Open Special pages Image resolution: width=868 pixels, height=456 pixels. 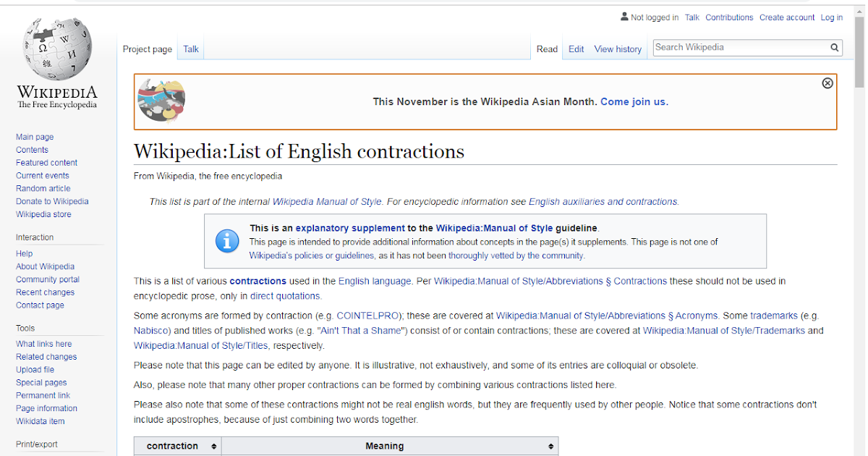(x=41, y=384)
